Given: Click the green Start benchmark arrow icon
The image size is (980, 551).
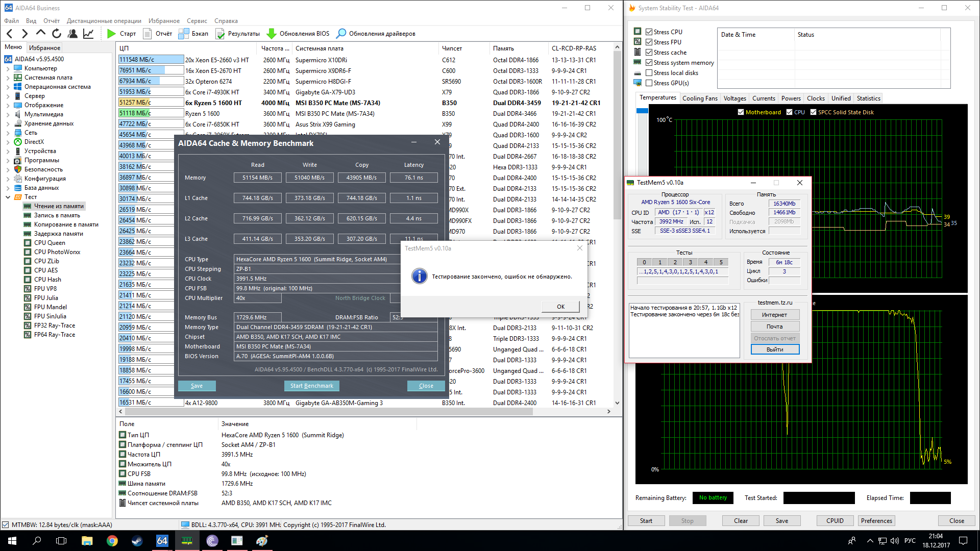Looking at the screenshot, I should pos(112,34).
